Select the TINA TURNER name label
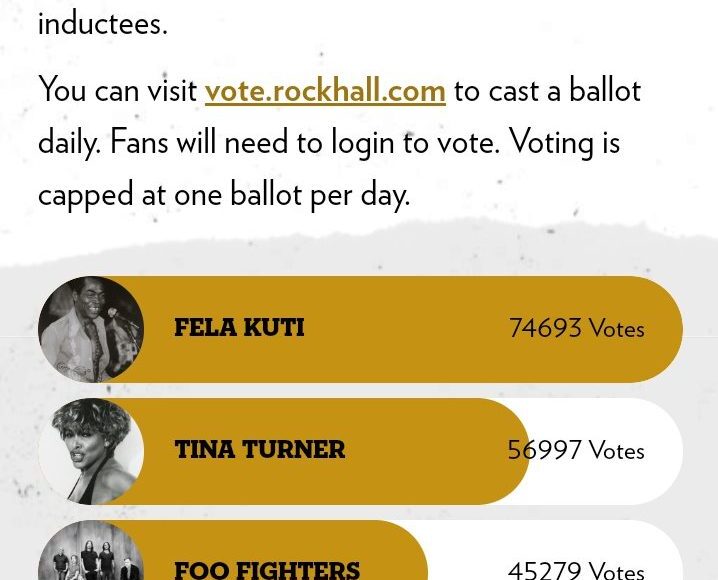The height and width of the screenshot is (580, 718). pyautogui.click(x=259, y=450)
